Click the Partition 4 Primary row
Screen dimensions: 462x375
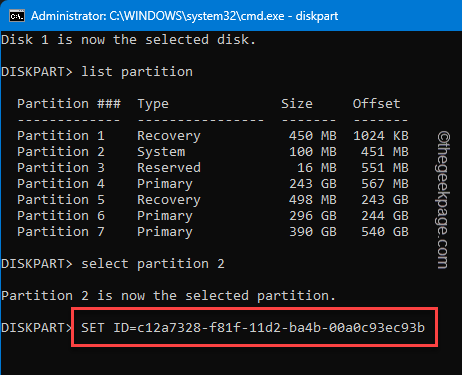coord(213,184)
